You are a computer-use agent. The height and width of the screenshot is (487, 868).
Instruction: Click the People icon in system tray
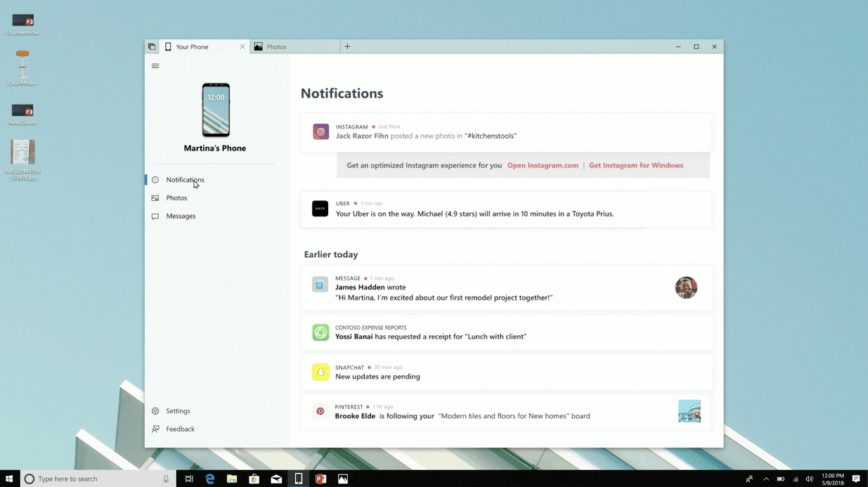pos(749,479)
